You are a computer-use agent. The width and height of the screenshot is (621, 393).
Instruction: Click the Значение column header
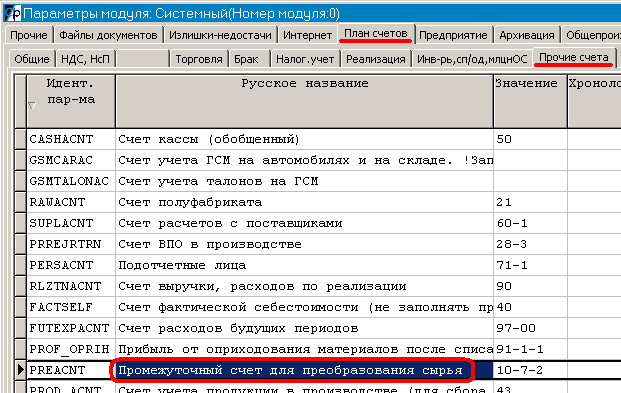(x=530, y=101)
